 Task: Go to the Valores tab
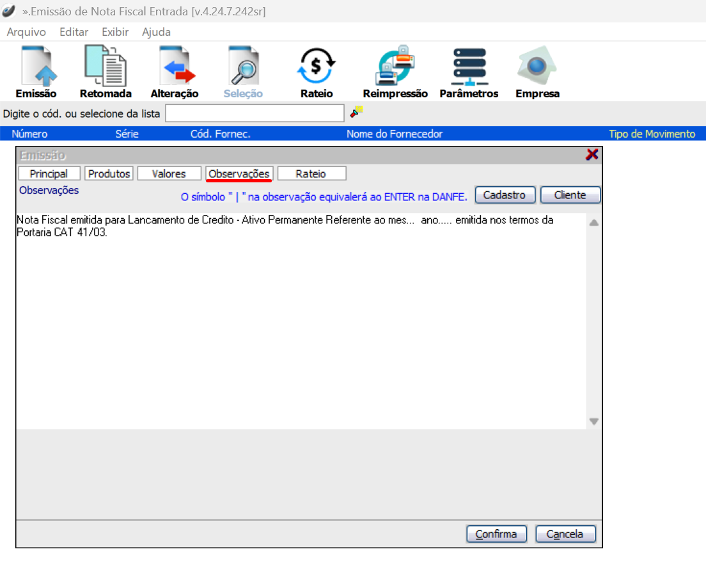pos(169,173)
